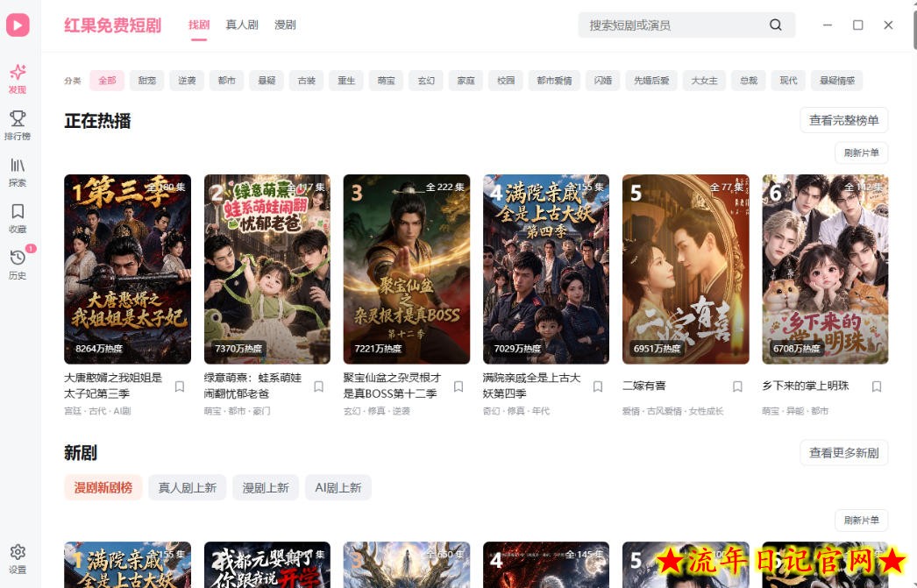The width and height of the screenshot is (917, 588).
Task: Click 刷新片单 under 正在热播
Action: (x=862, y=153)
